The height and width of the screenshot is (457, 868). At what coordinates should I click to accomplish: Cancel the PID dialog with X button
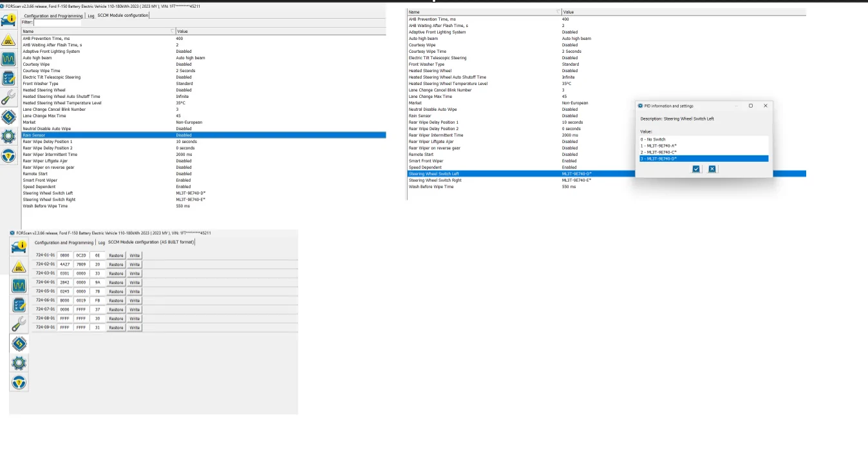click(712, 169)
